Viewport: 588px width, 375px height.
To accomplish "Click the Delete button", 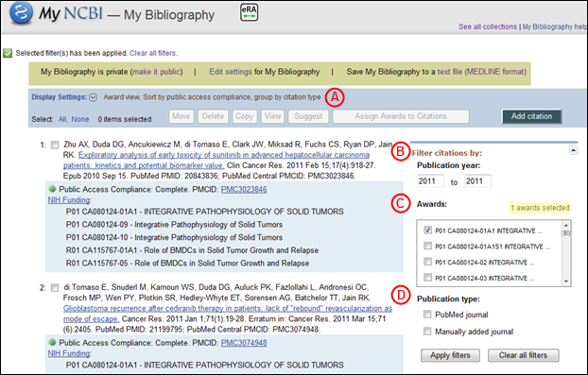I will (x=213, y=116).
